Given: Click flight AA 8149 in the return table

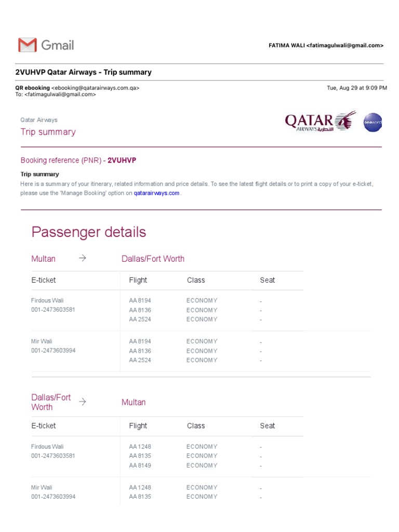Looking at the screenshot, I should (140, 465).
